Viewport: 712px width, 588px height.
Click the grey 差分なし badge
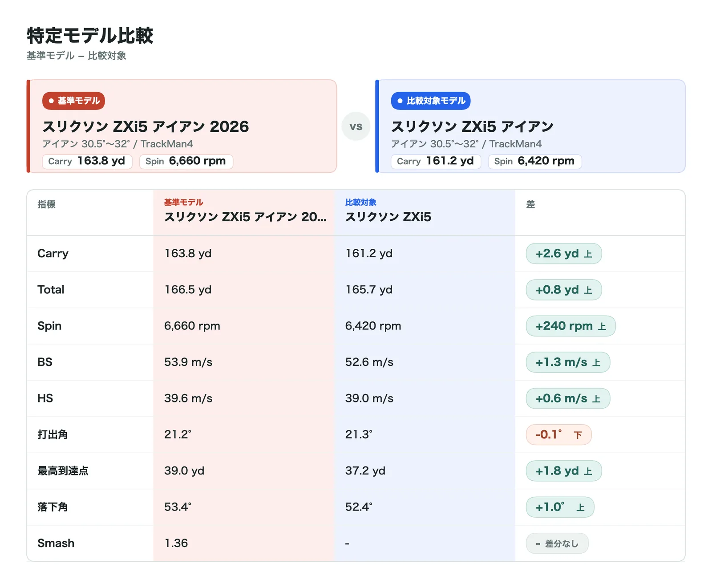point(557,543)
